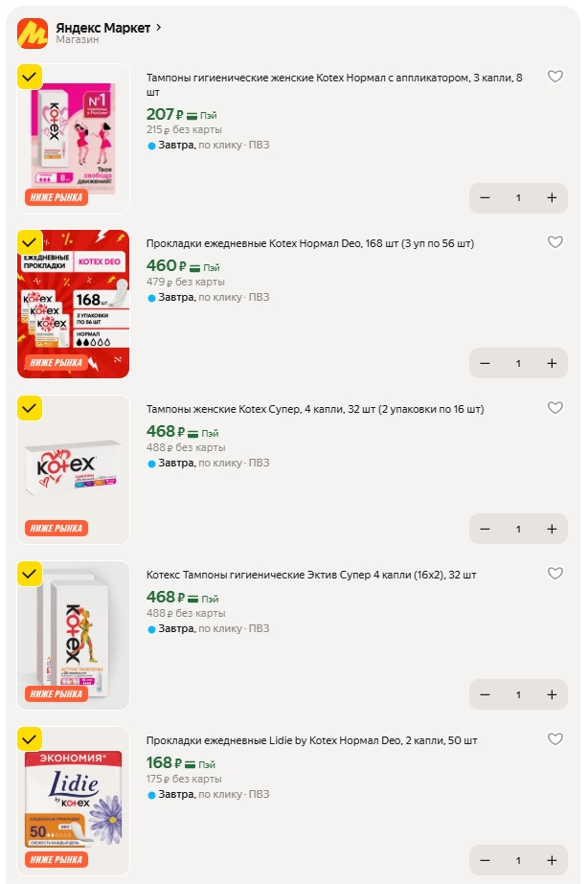The image size is (588, 884).
Task: Decrease quantity of Kotex Нормал Deo pads
Action: tap(485, 363)
